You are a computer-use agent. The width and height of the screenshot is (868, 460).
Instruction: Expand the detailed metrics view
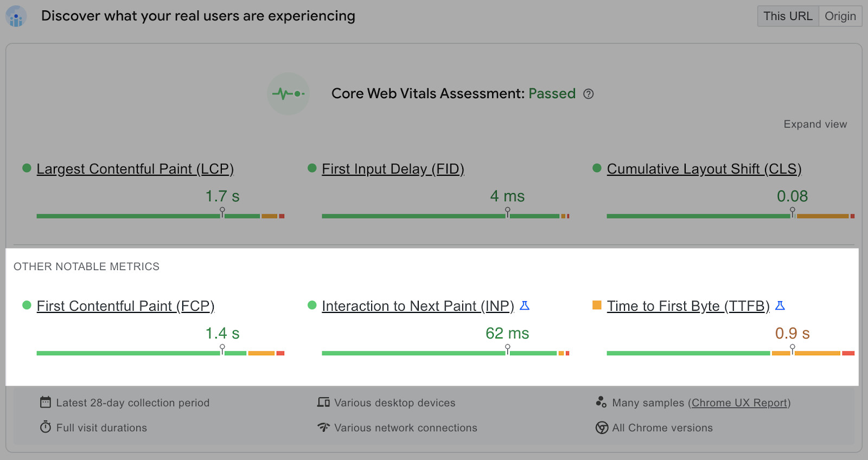tap(815, 124)
